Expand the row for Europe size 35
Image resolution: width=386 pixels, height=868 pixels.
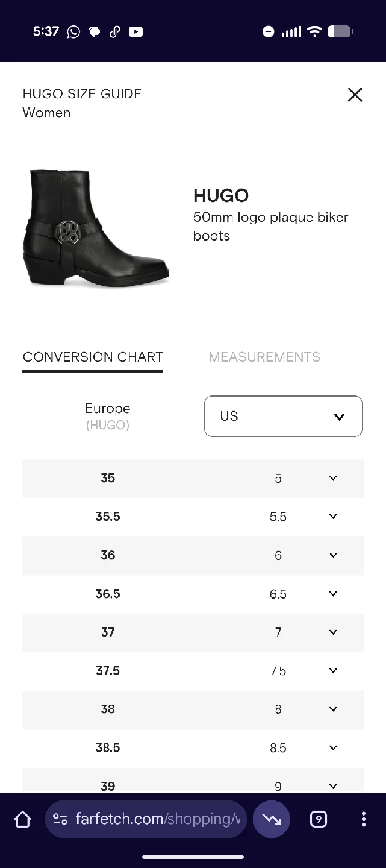[332, 478]
